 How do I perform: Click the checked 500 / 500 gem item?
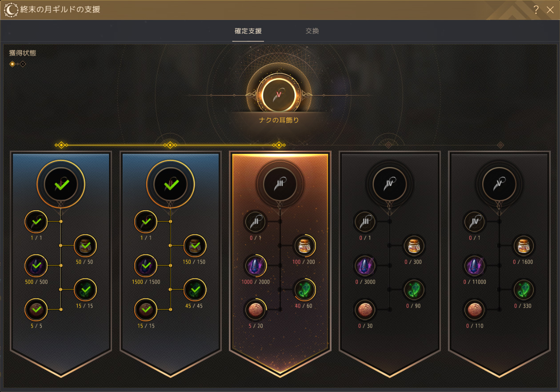tap(36, 266)
